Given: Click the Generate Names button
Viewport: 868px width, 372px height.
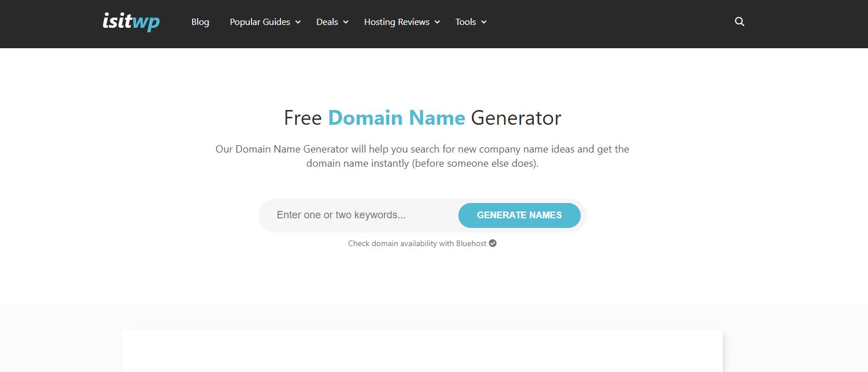Looking at the screenshot, I should 518,215.
